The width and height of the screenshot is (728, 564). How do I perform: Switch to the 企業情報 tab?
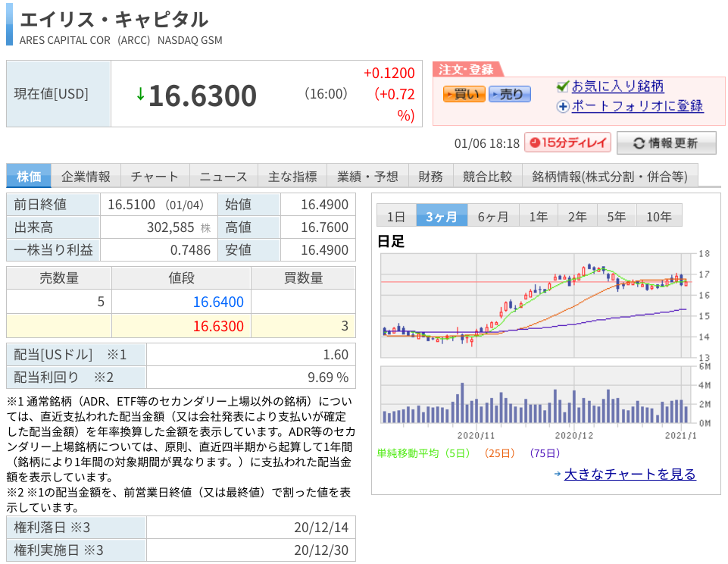[x=86, y=176]
